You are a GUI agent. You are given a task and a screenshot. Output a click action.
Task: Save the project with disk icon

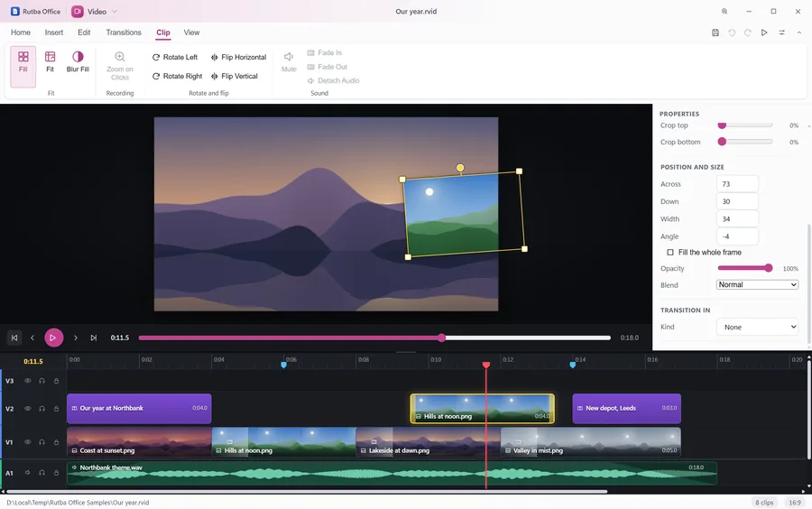pos(715,32)
